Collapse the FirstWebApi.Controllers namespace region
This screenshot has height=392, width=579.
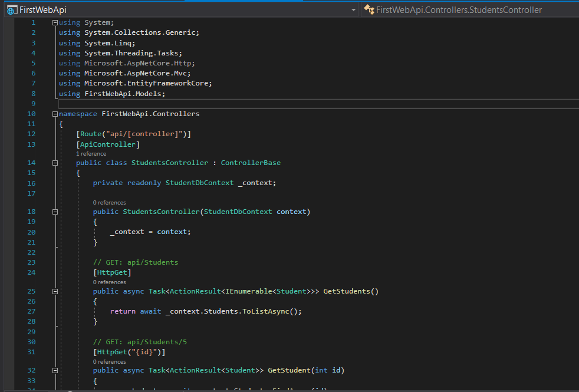click(x=54, y=113)
